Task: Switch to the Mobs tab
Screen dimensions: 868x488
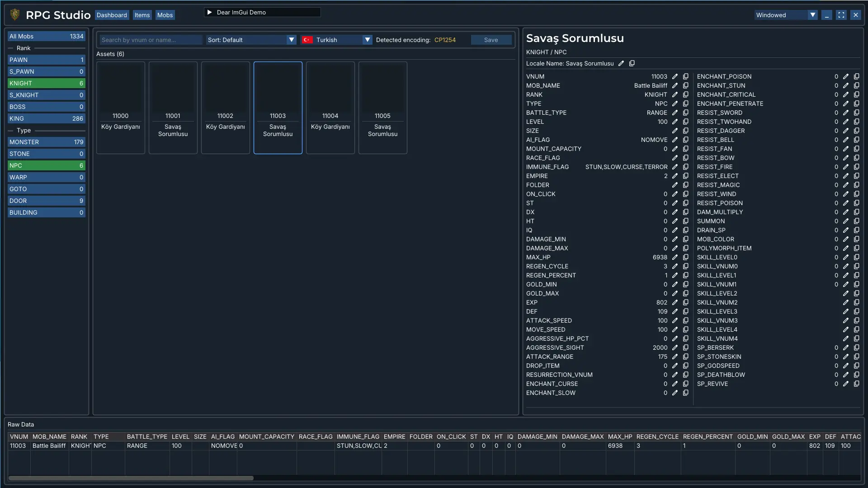Action: (165, 15)
